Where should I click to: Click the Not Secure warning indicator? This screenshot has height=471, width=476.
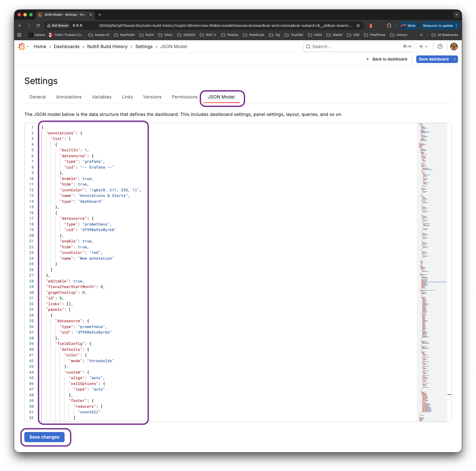(58, 25)
